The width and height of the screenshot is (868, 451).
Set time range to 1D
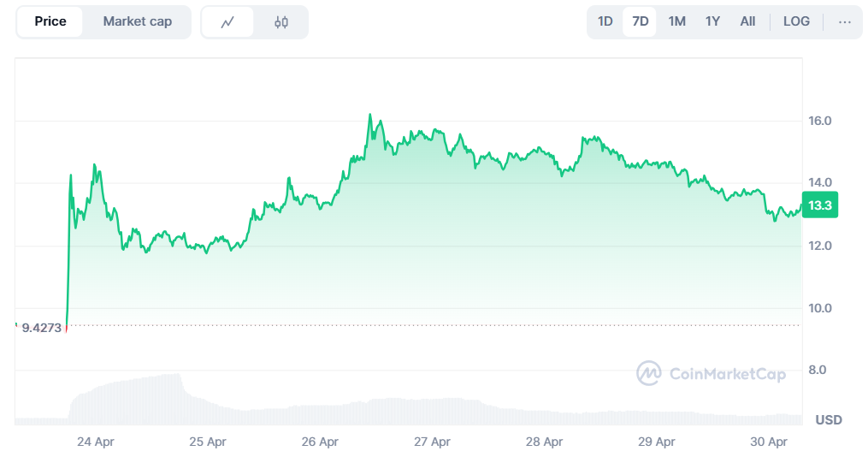coord(605,22)
